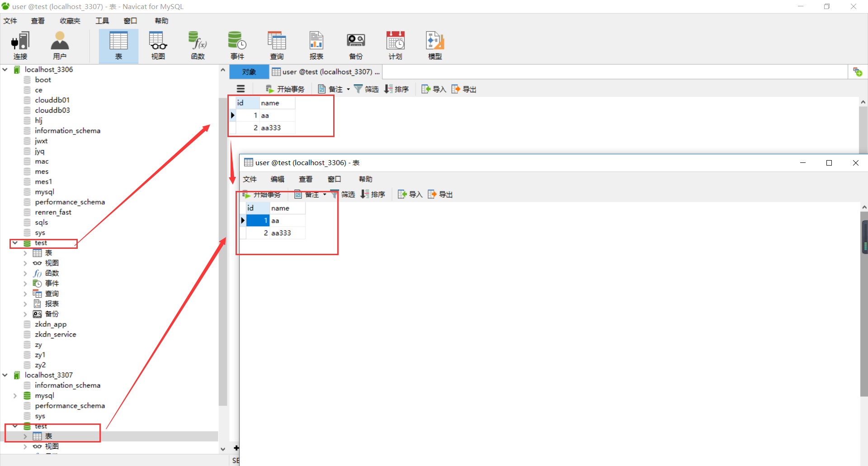Click 导入 import in the localhost_3306 window
868x466 pixels.
(x=410, y=195)
